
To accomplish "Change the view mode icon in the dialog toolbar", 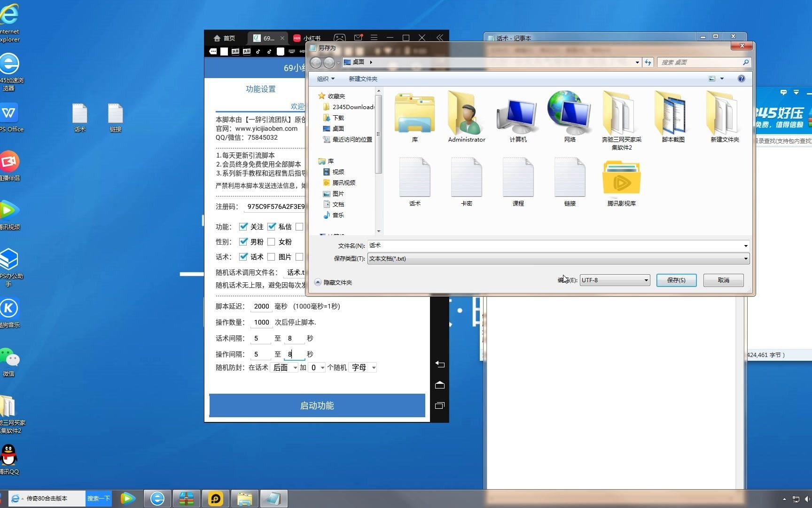I will tap(712, 79).
